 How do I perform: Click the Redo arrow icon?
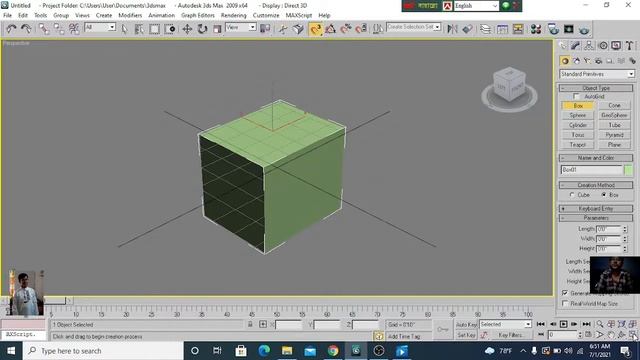pos(26,29)
